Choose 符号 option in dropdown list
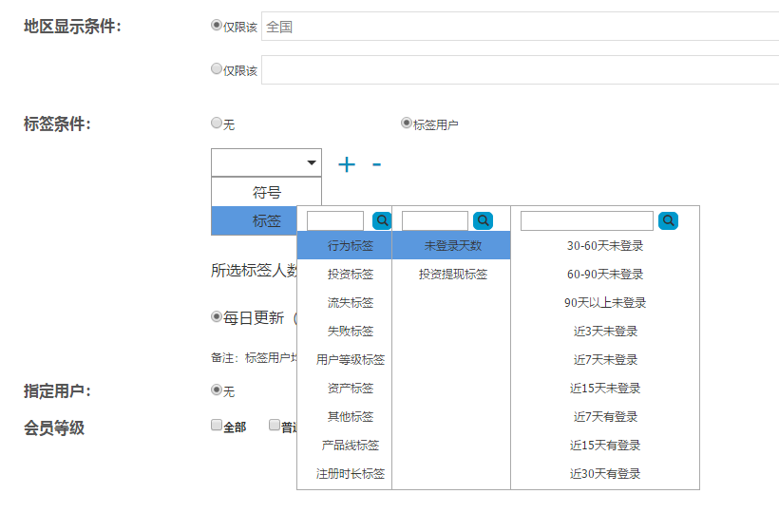The height and width of the screenshot is (532, 779). click(266, 192)
